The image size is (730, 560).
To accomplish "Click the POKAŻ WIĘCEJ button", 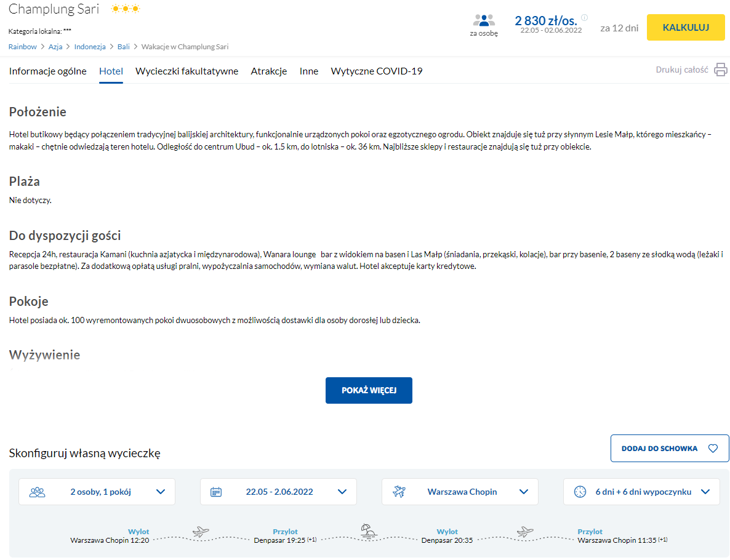I will (x=369, y=391).
